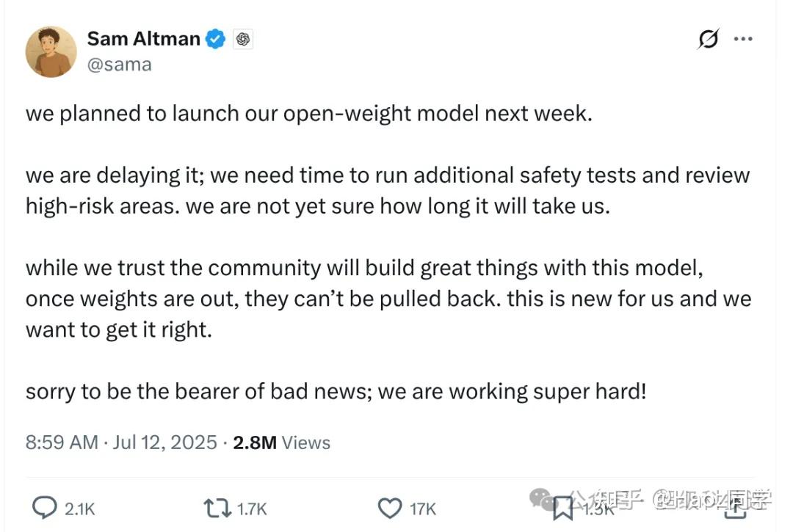Click the blue verified checkmark badge

215,39
